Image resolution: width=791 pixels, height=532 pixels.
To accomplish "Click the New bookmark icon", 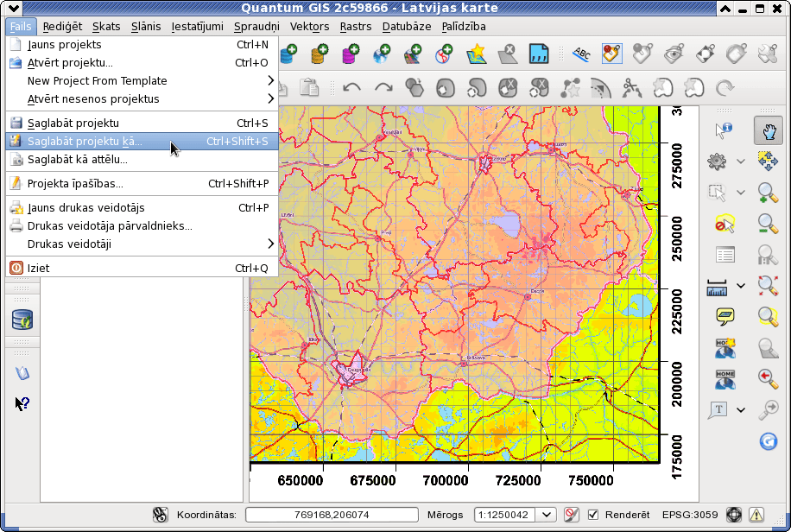I will 725,348.
